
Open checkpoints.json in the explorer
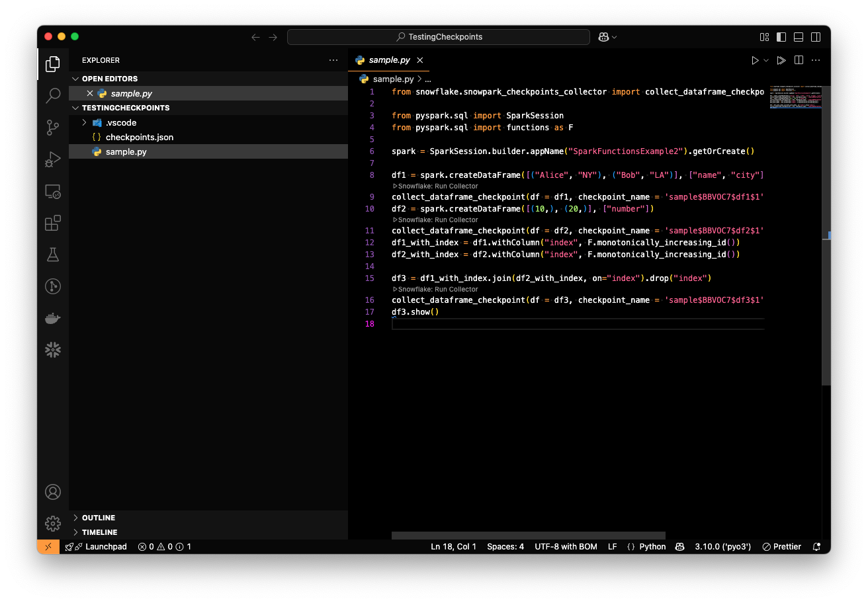(139, 137)
